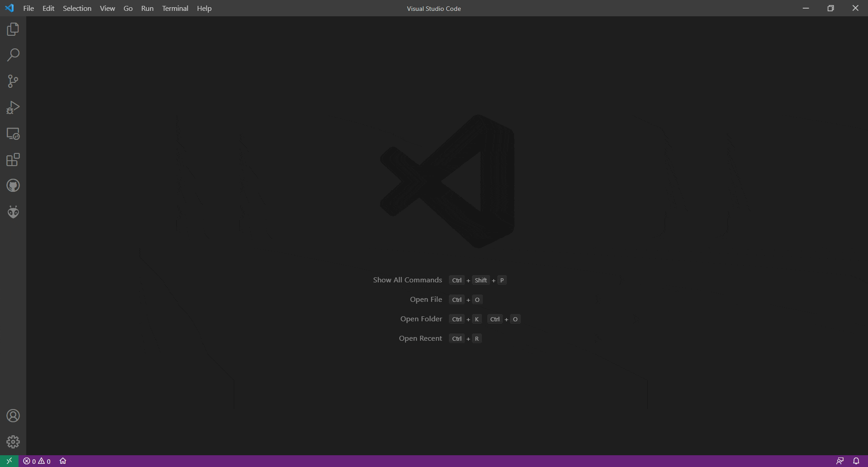Viewport: 868px width, 467px height.
Task: Click the Open Recent link
Action: pos(420,338)
